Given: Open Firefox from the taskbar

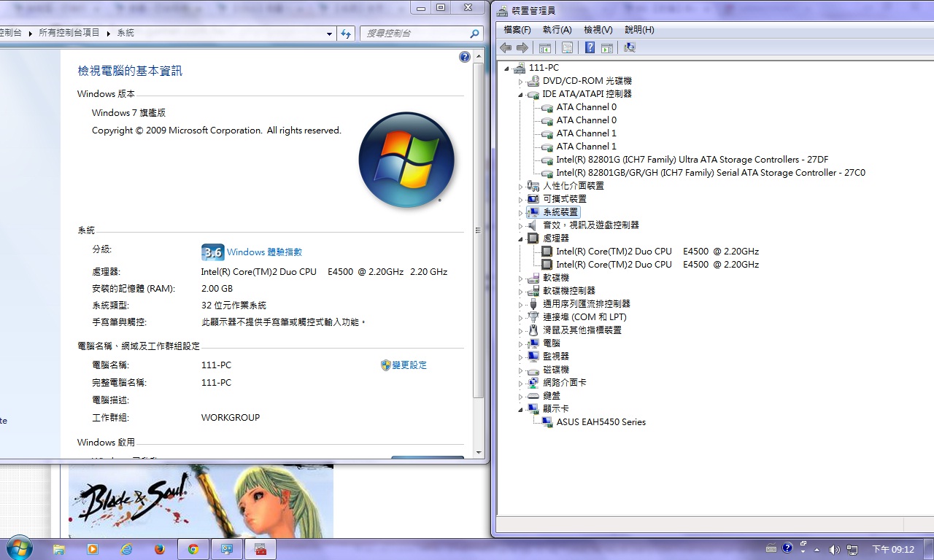Looking at the screenshot, I should click(160, 549).
